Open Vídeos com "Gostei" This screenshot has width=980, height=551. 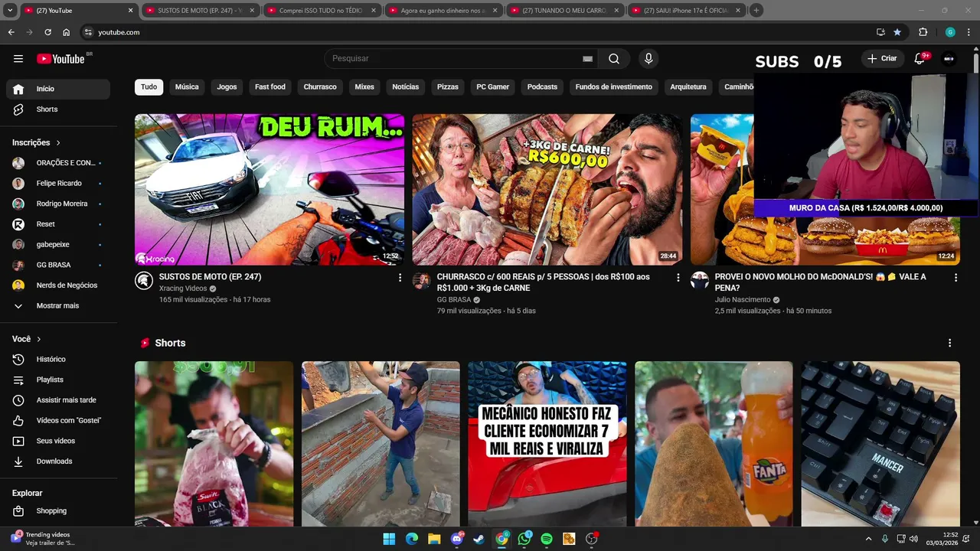pyautogui.click(x=58, y=421)
